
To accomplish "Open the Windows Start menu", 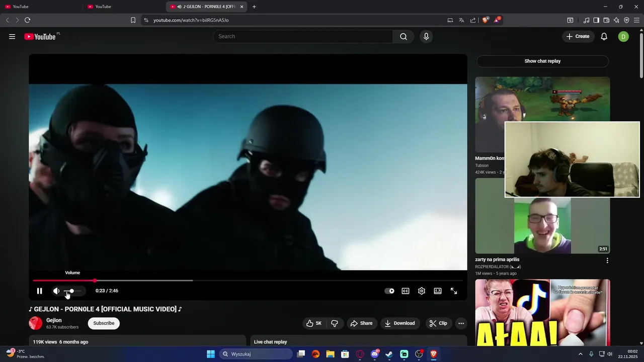I will 211,354.
